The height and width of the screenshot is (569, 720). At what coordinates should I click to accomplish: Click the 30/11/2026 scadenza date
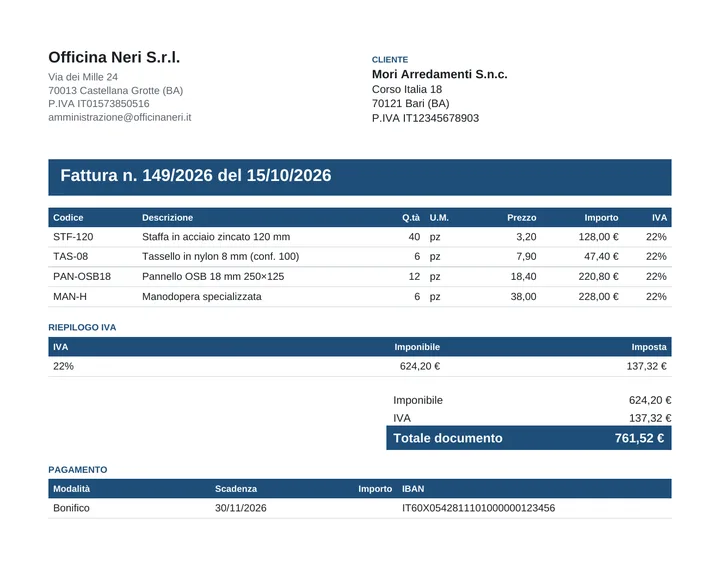(241, 508)
